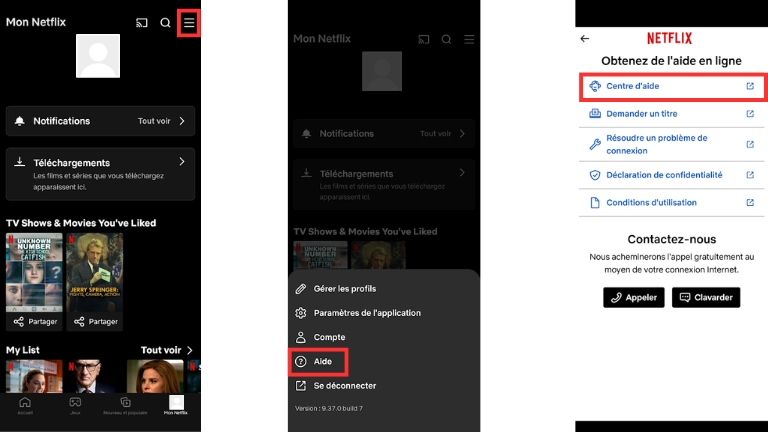Image resolution: width=768 pixels, height=432 pixels.
Task: Tap the Accueil home icon
Action: click(x=25, y=404)
